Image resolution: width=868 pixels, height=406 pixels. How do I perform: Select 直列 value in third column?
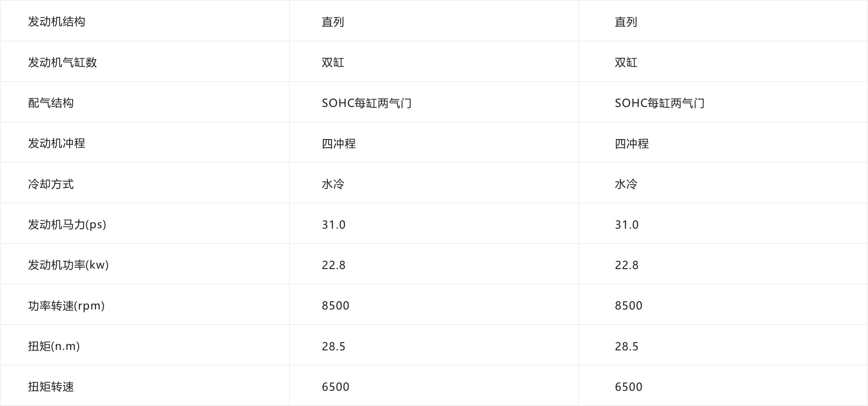pyautogui.click(x=626, y=22)
